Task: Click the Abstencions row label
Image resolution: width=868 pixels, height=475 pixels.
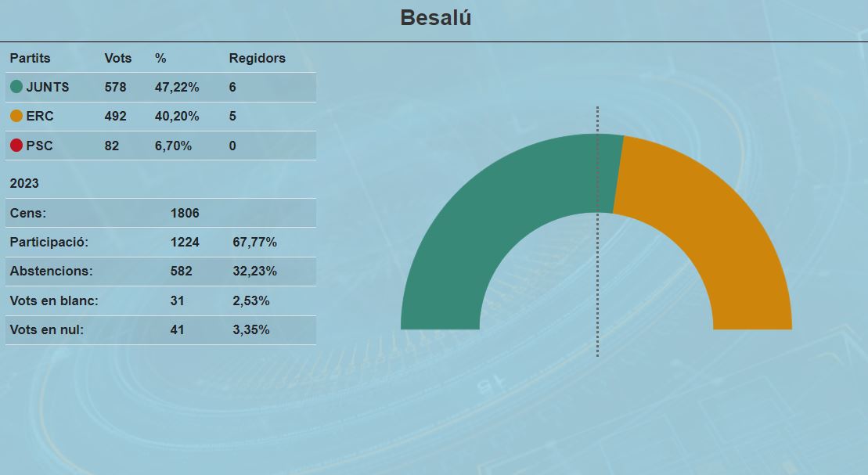Action: click(x=51, y=271)
